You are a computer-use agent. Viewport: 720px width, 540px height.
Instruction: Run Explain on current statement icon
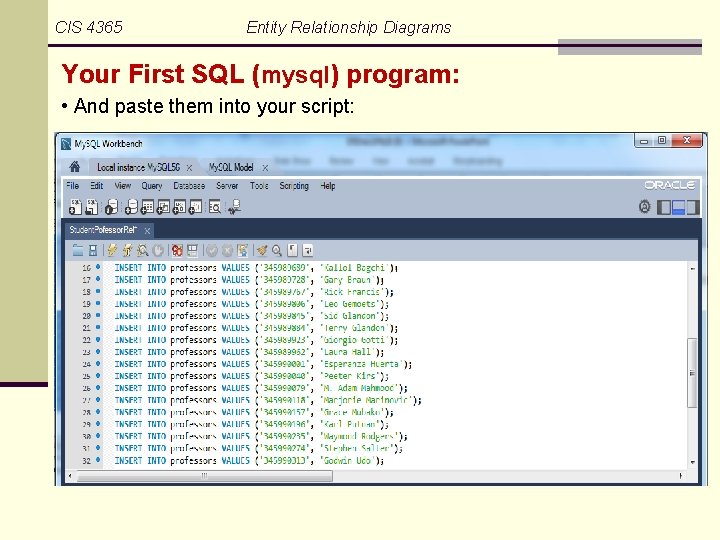pyautogui.click(x=143, y=250)
